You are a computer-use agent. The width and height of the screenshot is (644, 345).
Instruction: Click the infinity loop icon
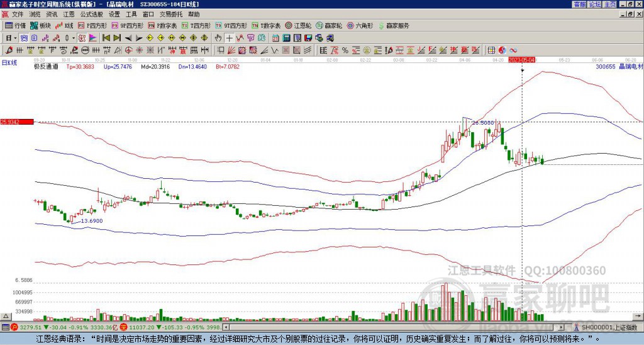coord(513,50)
